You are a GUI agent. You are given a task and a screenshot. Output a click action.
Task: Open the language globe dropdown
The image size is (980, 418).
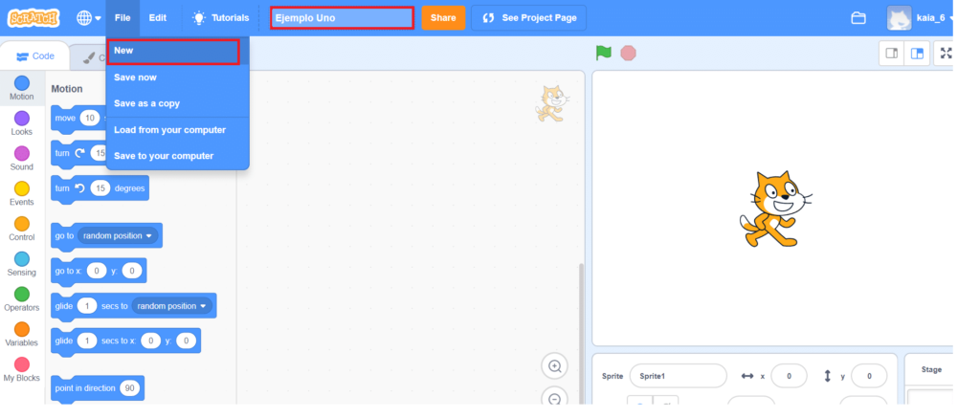coord(88,18)
